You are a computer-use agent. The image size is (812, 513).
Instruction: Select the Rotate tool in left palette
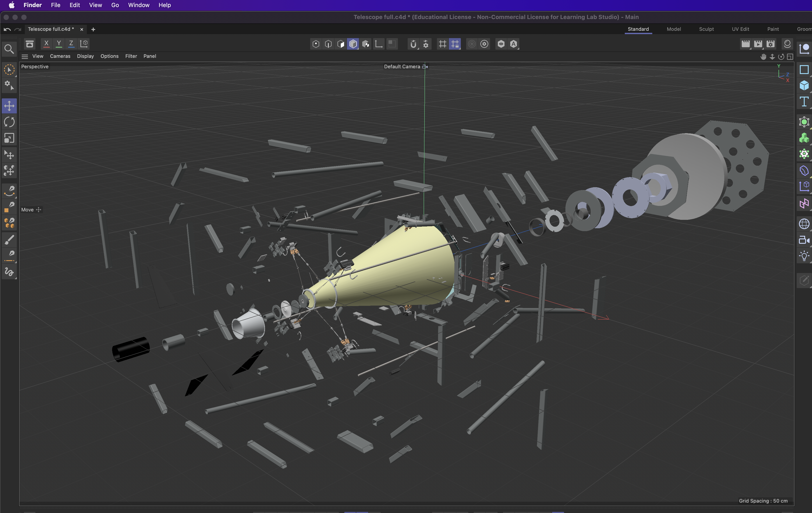pyautogui.click(x=9, y=122)
